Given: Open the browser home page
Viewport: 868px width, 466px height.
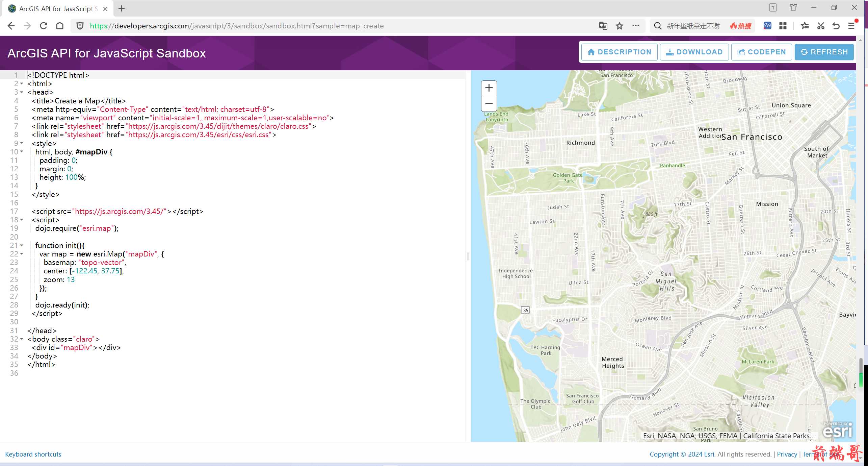Looking at the screenshot, I should point(60,26).
